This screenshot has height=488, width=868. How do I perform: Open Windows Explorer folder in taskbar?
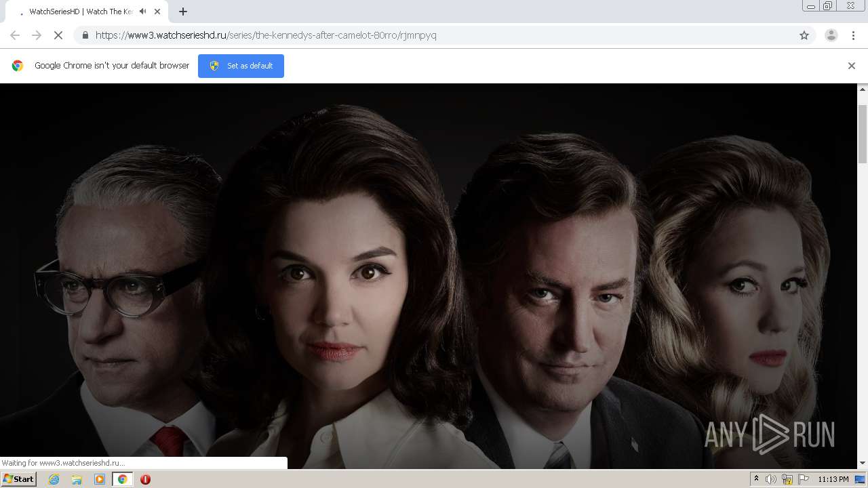pos(77,479)
